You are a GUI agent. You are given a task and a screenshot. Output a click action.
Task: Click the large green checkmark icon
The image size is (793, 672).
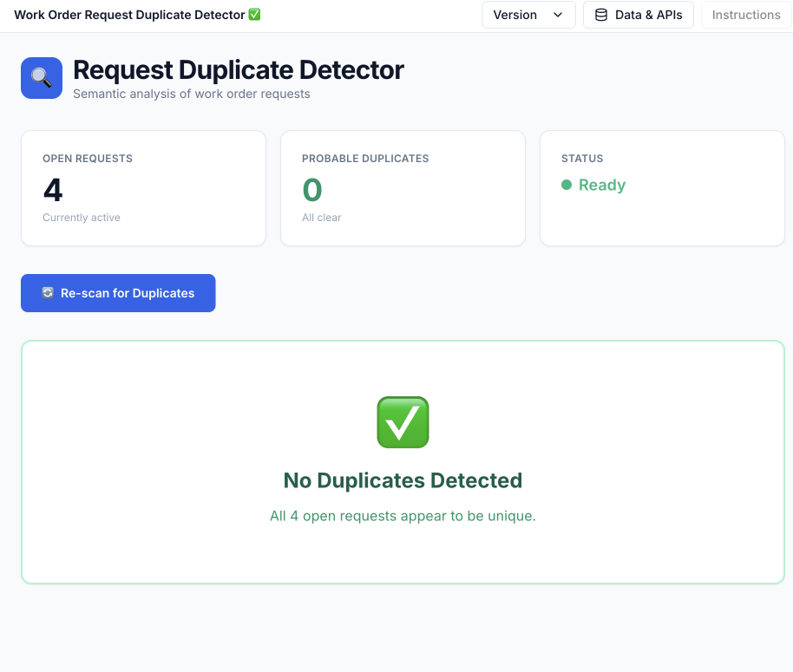click(x=403, y=422)
